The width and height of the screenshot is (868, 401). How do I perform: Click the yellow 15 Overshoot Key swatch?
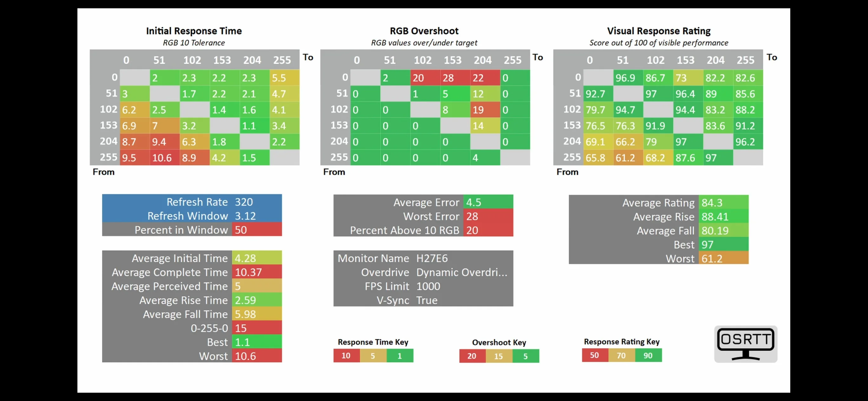coord(499,356)
